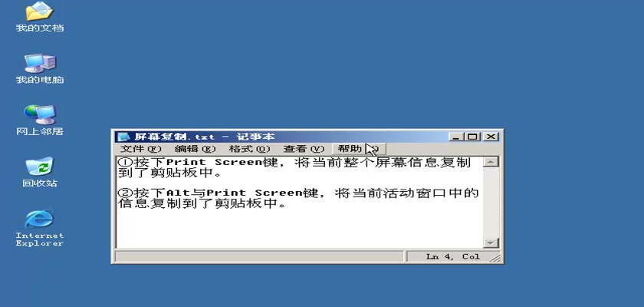Image resolution: width=644 pixels, height=307 pixels.
Task: Open the 编辑(E) menu
Action: [x=195, y=149]
